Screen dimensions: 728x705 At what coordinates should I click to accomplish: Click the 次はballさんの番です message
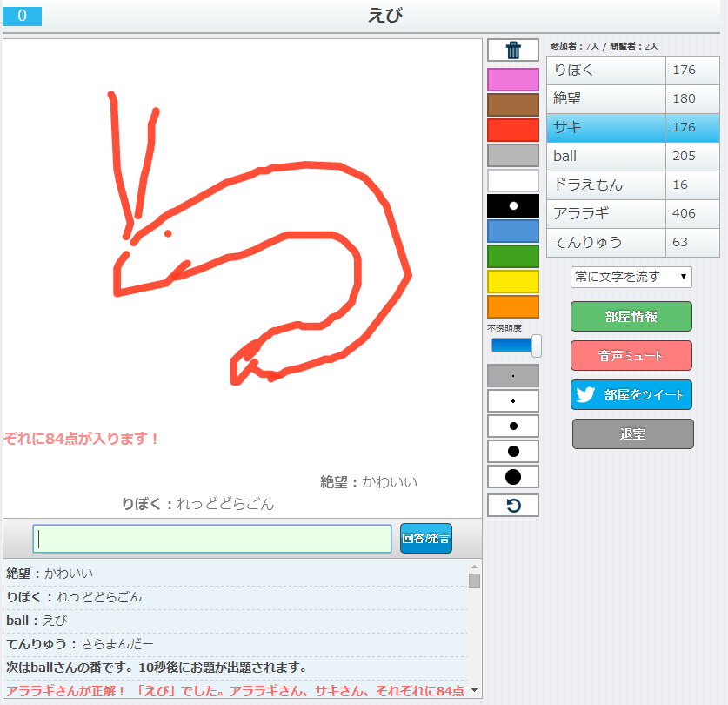click(157, 668)
